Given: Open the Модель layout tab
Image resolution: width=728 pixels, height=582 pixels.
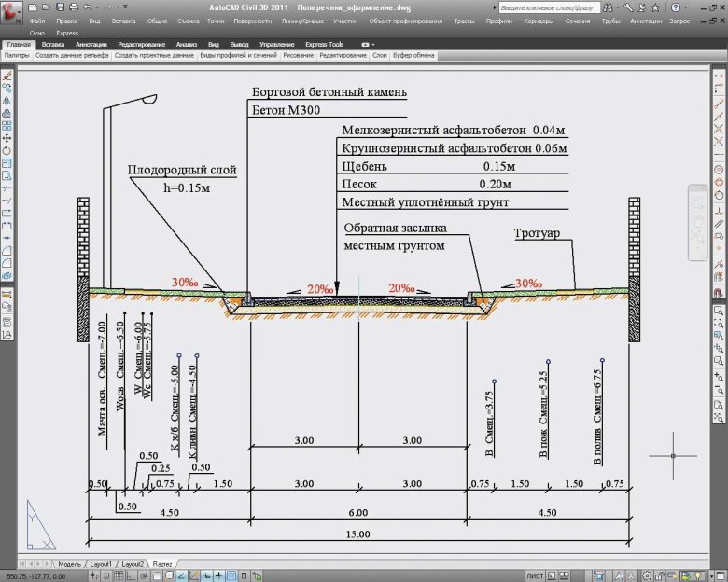Looking at the screenshot, I should (x=69, y=564).
